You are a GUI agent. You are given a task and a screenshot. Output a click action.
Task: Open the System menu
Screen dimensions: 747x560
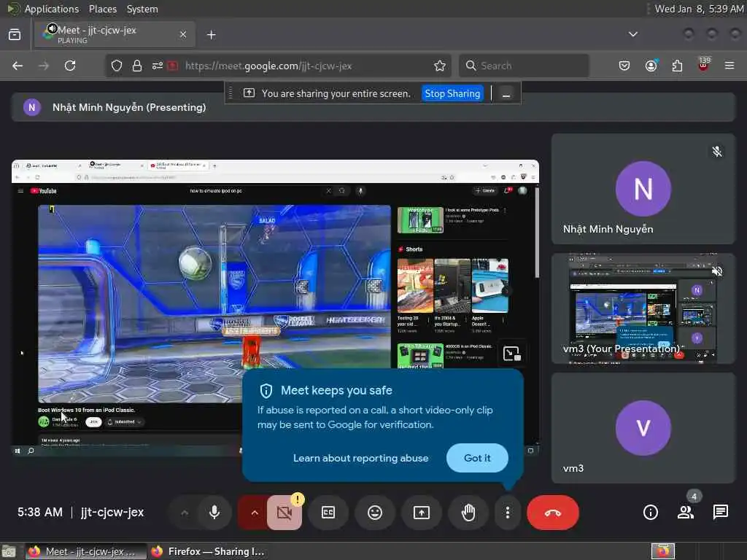(x=142, y=9)
